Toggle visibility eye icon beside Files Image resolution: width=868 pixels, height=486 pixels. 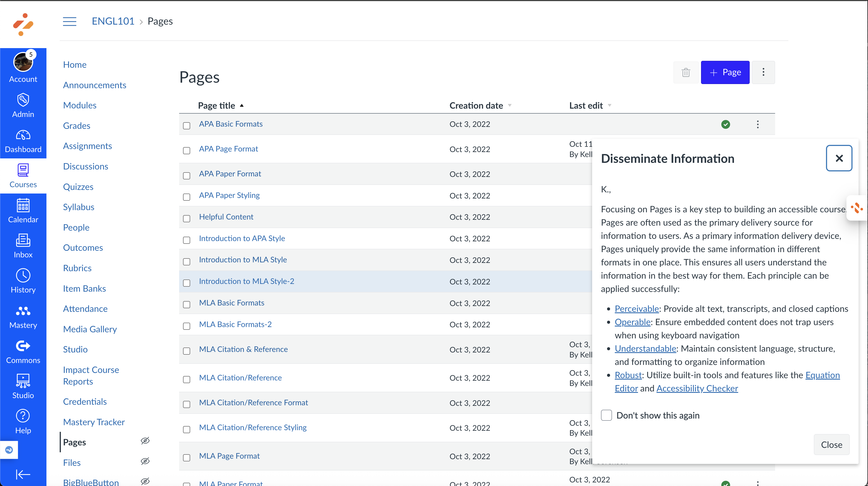[145, 461]
